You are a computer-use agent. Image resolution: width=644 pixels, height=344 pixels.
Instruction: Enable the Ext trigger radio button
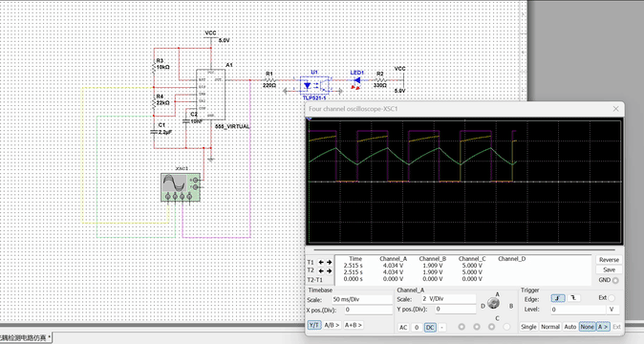pyautogui.click(x=612, y=298)
